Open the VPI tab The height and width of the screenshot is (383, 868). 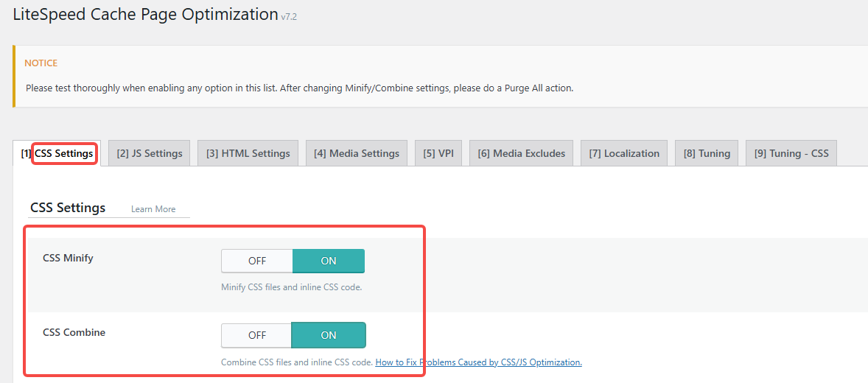[x=438, y=153]
